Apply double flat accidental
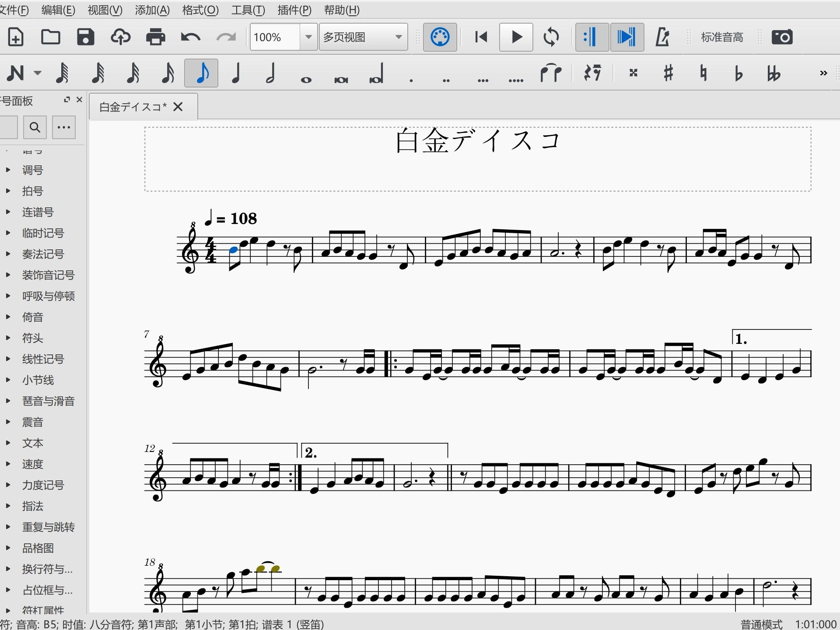 773,73
